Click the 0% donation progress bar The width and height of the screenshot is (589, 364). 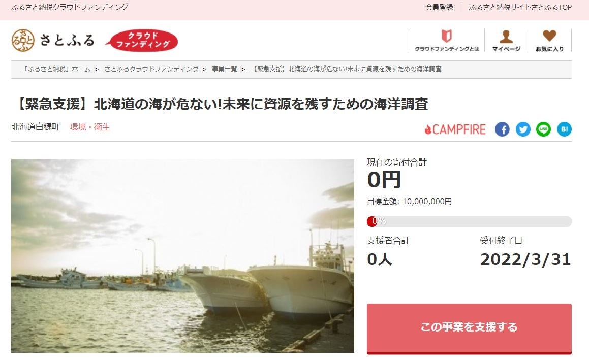(469, 221)
